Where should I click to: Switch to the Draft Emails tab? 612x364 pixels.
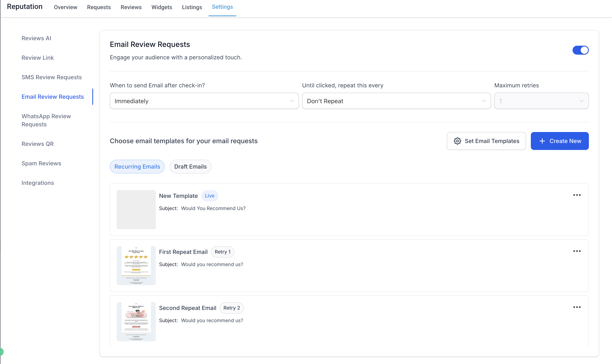click(x=190, y=167)
